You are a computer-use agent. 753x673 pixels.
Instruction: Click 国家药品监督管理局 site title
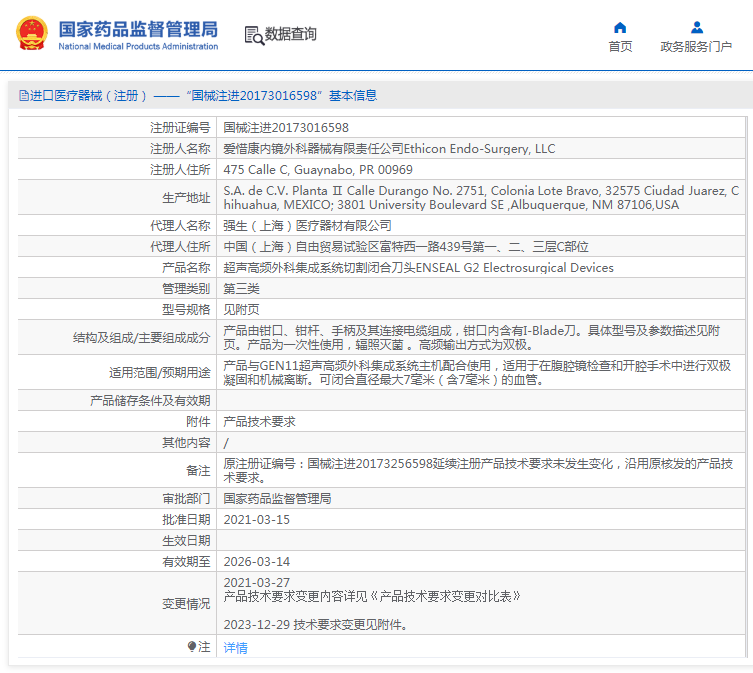coord(138,29)
